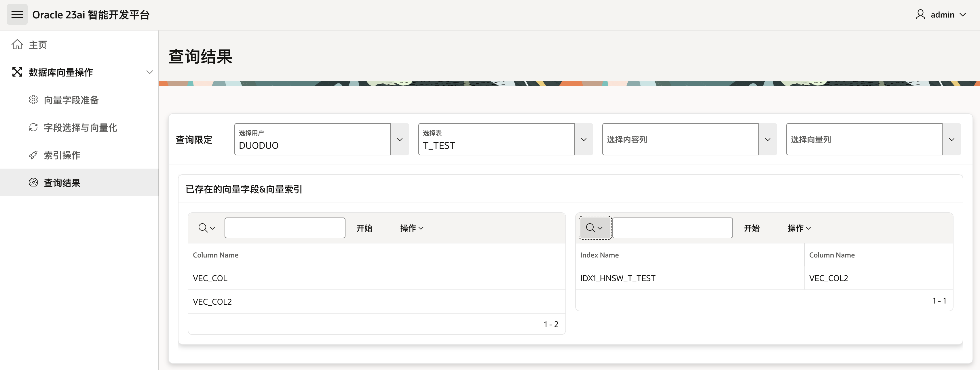Image resolution: width=980 pixels, height=370 pixels.
Task: Open the right report's 操作 menu
Action: point(799,228)
